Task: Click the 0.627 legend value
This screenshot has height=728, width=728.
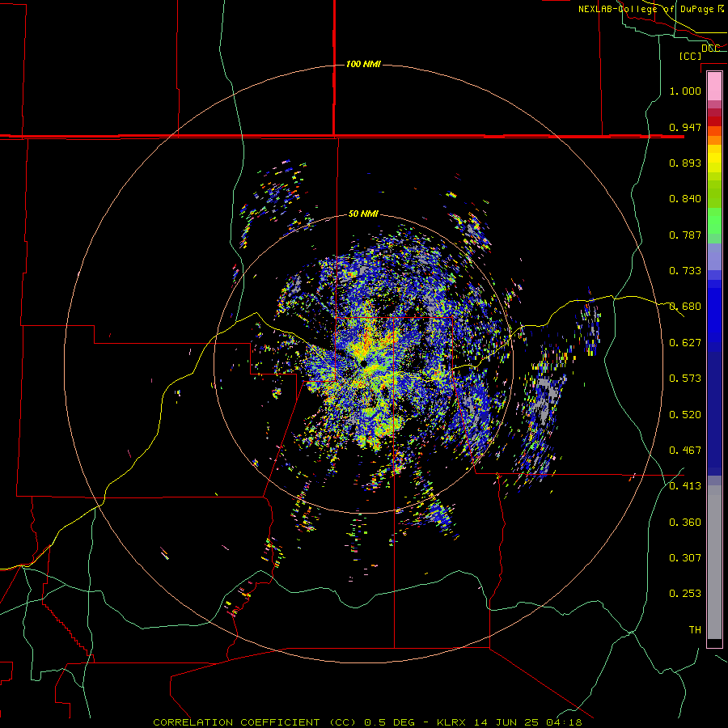Action: click(x=685, y=343)
